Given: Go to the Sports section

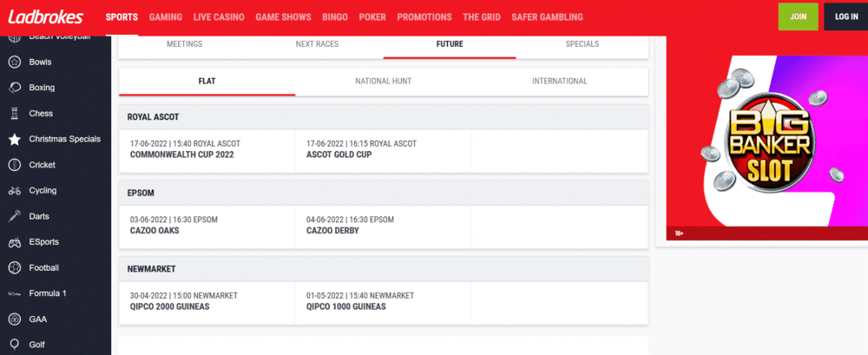Looking at the screenshot, I should 122,17.
